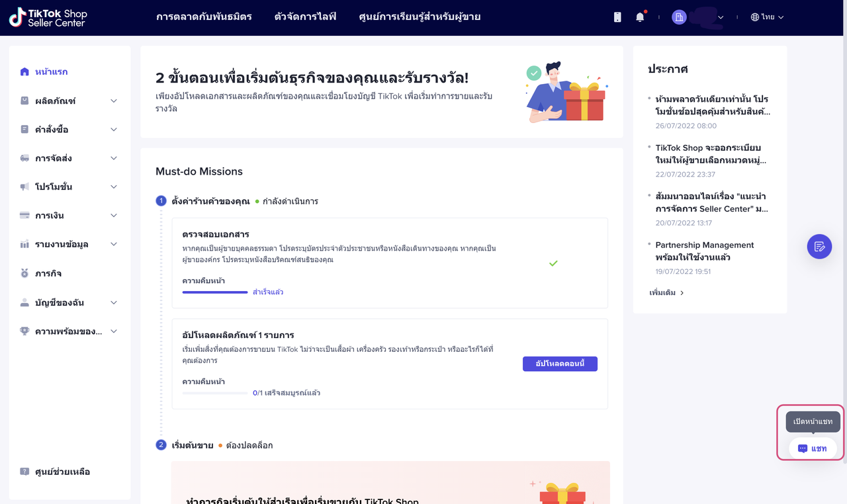
Task: Open the mobile app phone icon
Action: click(x=617, y=17)
